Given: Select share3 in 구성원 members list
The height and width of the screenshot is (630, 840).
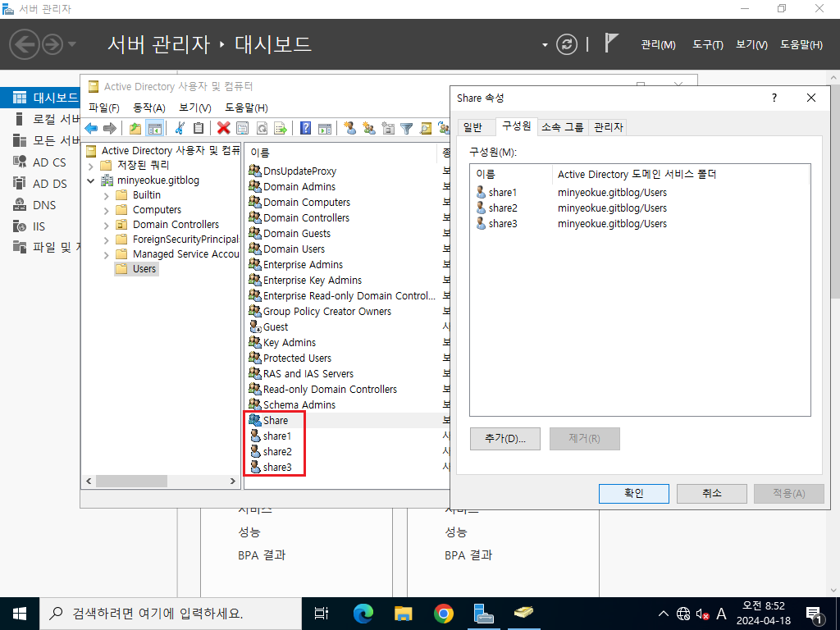Looking at the screenshot, I should [496, 223].
